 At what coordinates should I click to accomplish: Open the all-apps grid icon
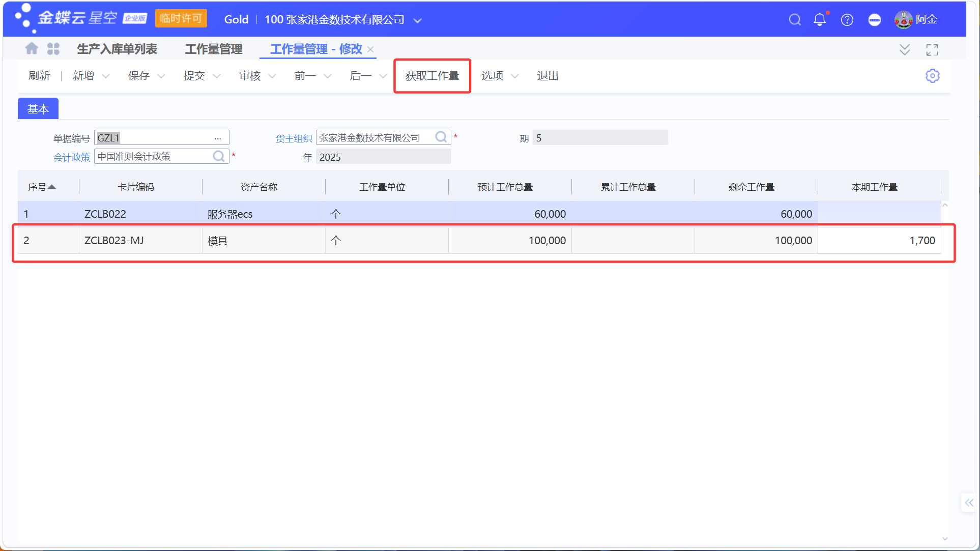[53, 49]
